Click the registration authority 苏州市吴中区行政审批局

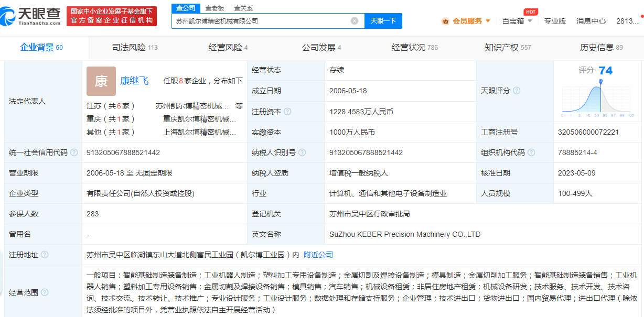(370, 214)
